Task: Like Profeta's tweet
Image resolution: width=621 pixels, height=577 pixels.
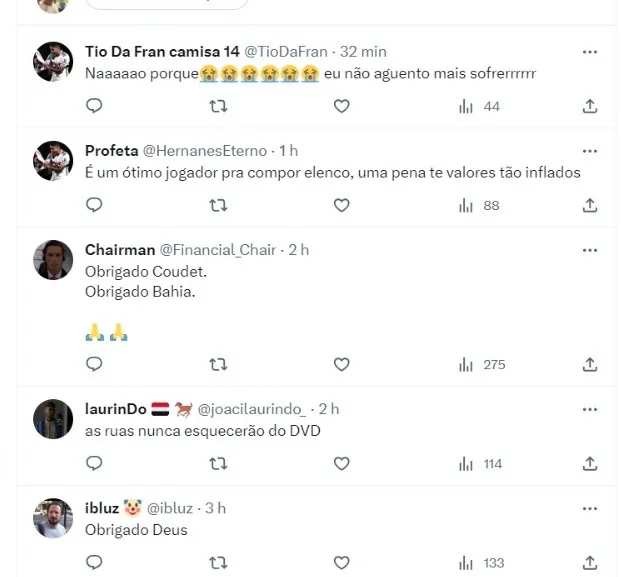Action: pyautogui.click(x=341, y=205)
